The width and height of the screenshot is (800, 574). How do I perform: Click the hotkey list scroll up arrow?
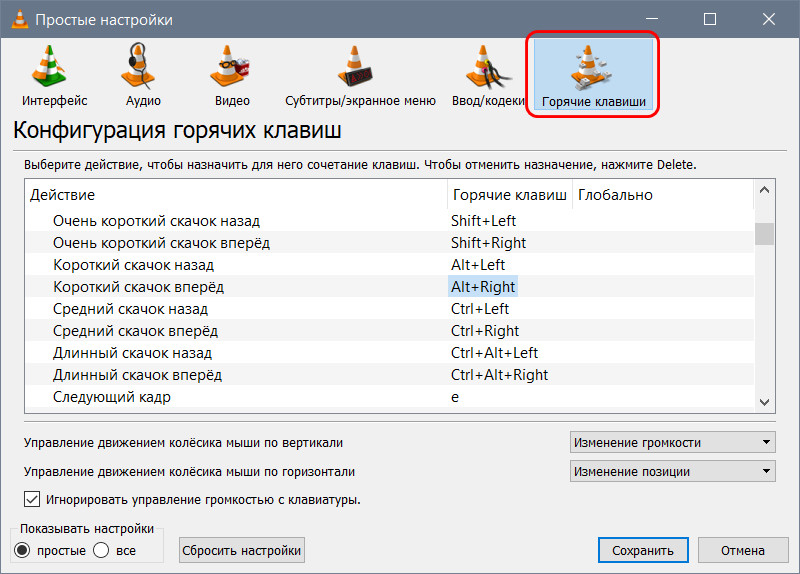pyautogui.click(x=764, y=190)
